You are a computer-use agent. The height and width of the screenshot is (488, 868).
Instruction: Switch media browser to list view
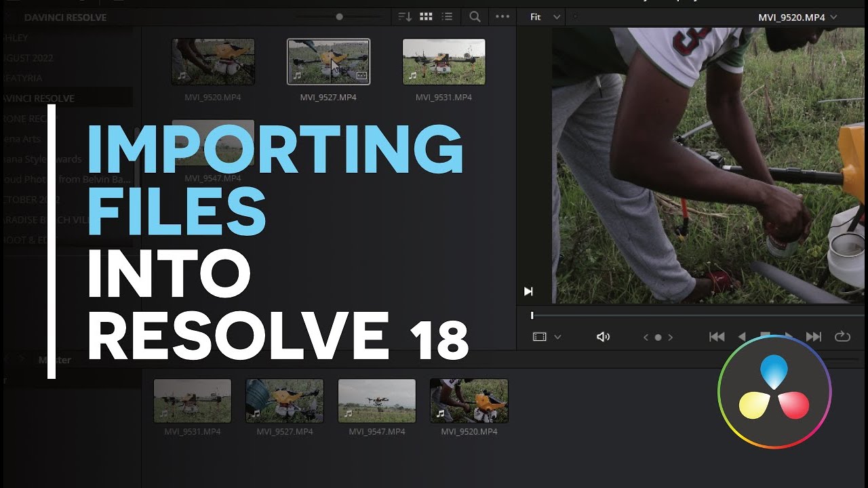(447, 17)
